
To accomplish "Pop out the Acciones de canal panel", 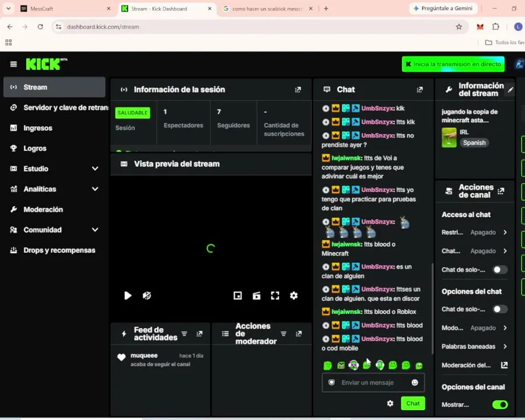I will pyautogui.click(x=501, y=191).
